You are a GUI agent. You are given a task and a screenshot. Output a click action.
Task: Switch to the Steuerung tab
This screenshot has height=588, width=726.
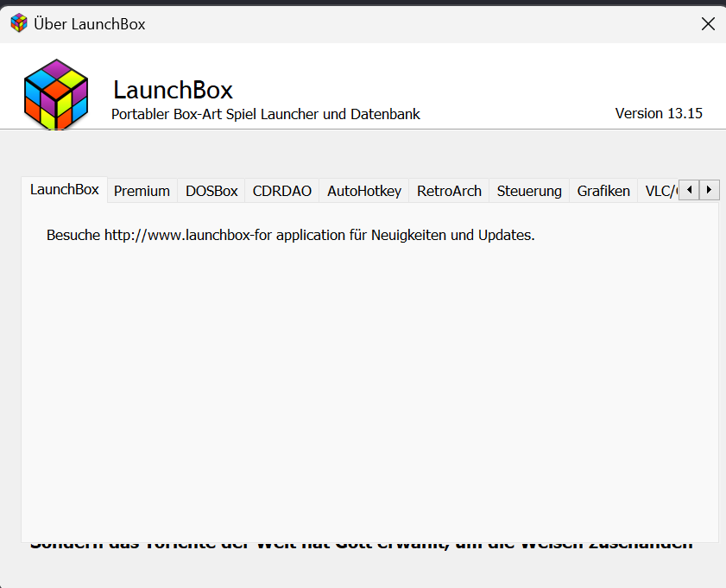tap(529, 191)
